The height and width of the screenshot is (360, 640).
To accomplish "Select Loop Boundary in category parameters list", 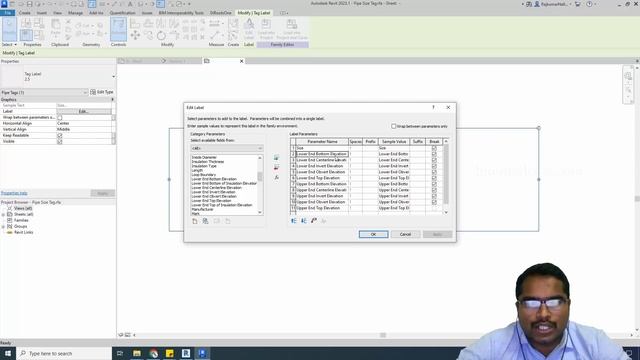I will pos(204,175).
